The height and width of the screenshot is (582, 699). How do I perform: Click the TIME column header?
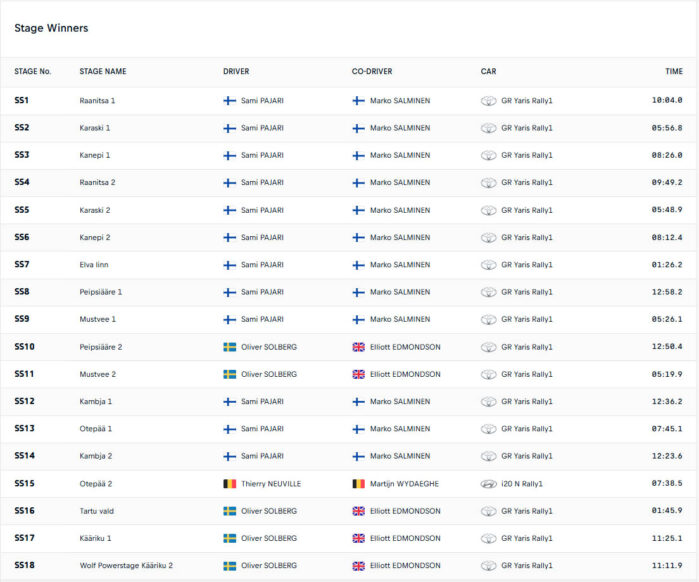click(674, 71)
